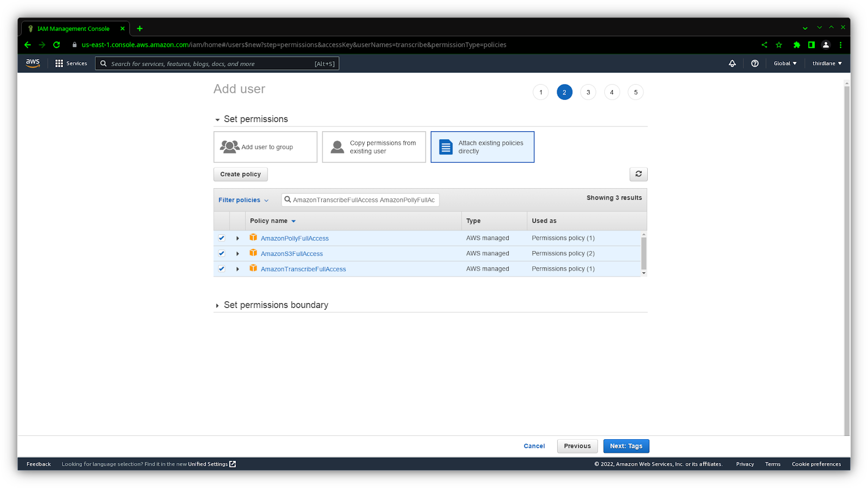Viewport: 868px width, 488px height.
Task: Click the policy filter search field
Action: (360, 200)
